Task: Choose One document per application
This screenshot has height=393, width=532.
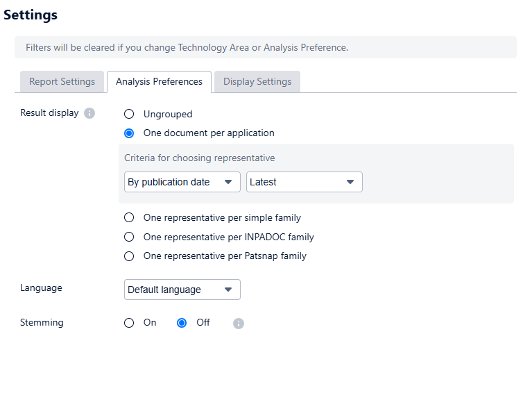Action: [x=129, y=133]
